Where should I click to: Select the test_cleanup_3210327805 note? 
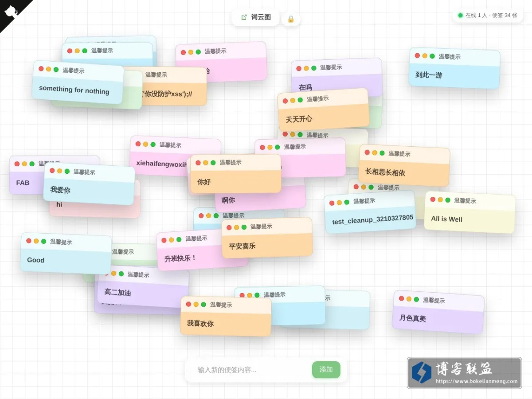pyautogui.click(x=370, y=212)
